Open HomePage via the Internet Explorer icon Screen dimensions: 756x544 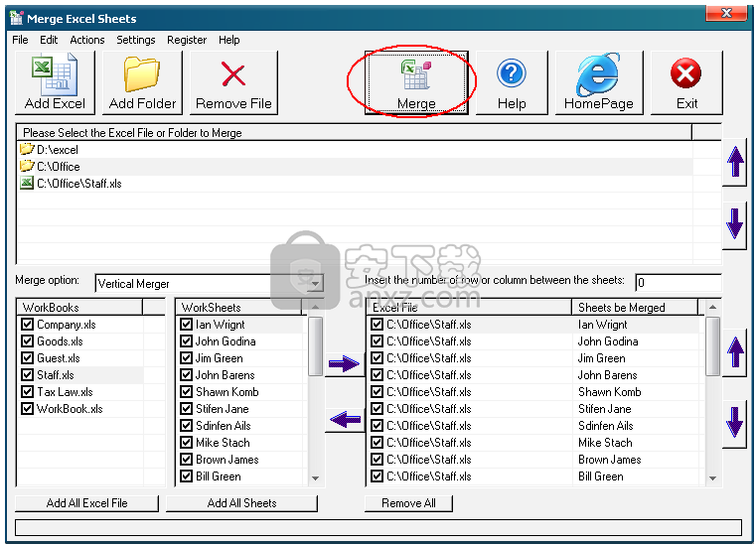click(x=599, y=82)
